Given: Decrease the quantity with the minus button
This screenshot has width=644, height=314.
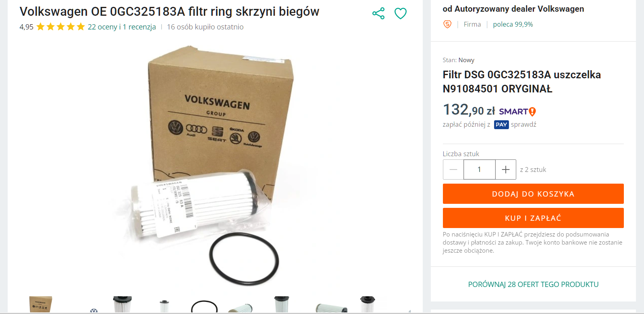Looking at the screenshot, I should click(453, 170).
